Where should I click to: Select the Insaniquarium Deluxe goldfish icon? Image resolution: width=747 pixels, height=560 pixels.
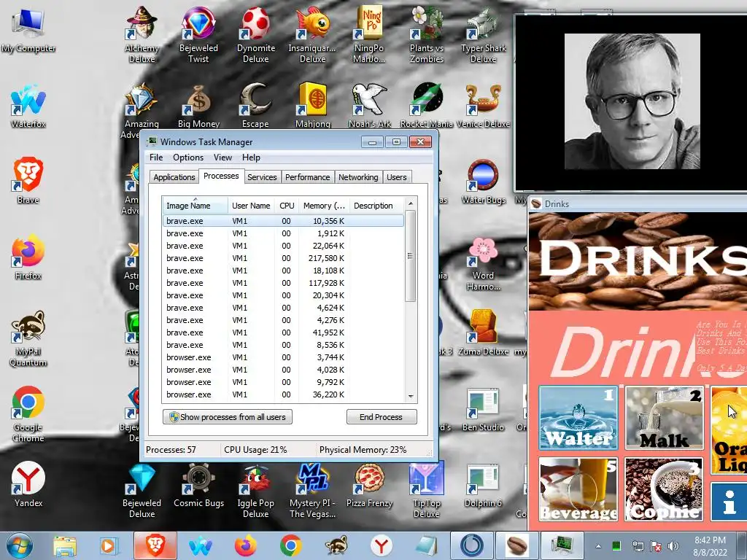pos(312,34)
